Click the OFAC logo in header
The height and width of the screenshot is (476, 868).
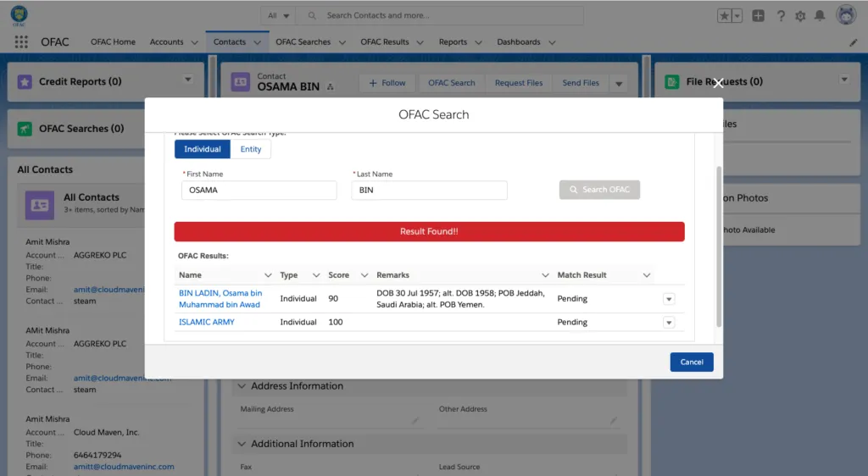click(19, 15)
